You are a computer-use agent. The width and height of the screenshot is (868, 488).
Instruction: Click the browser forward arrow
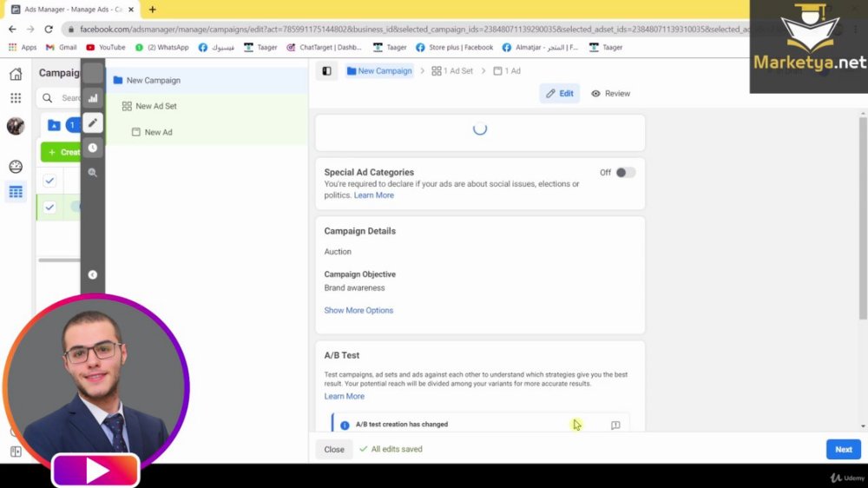point(30,29)
